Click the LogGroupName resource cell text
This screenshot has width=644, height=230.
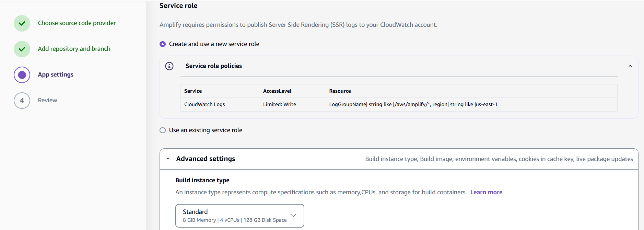(413, 104)
